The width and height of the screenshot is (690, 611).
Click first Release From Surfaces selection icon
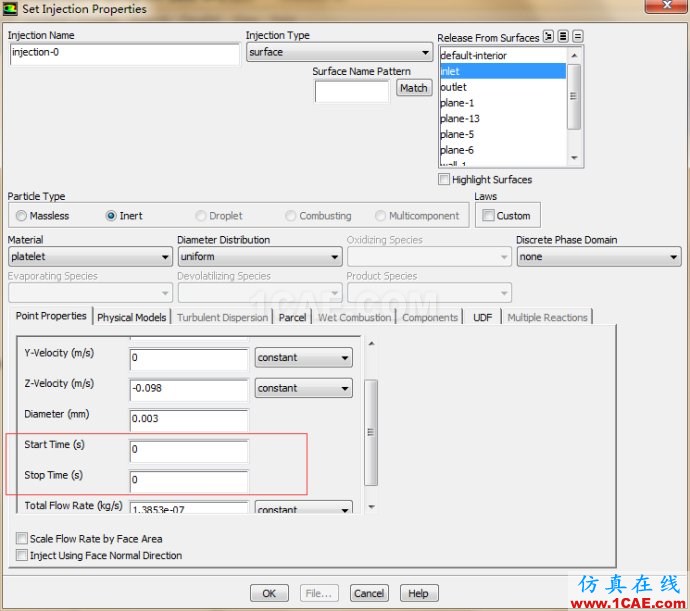pyautogui.click(x=548, y=36)
